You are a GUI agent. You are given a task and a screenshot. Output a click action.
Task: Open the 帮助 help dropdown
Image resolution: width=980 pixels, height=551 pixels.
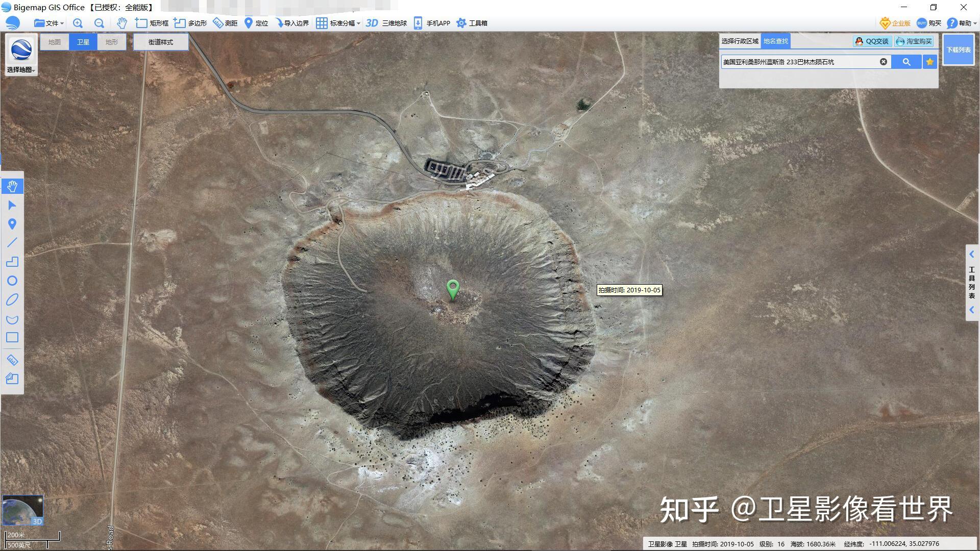pos(962,23)
